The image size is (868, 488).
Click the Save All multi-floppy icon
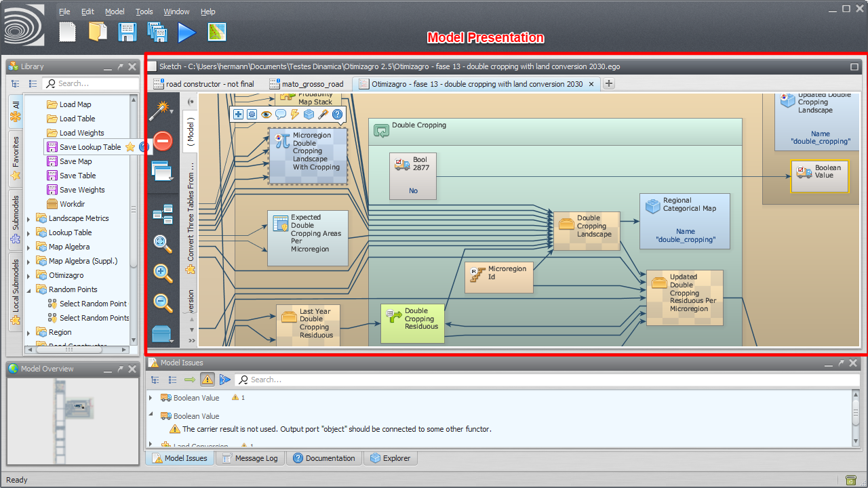pos(157,32)
